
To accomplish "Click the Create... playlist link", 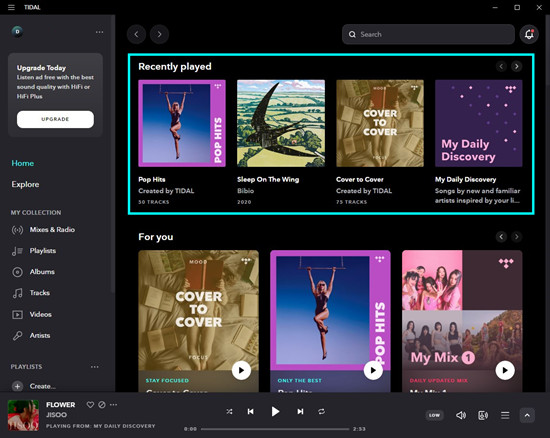I will point(42,386).
